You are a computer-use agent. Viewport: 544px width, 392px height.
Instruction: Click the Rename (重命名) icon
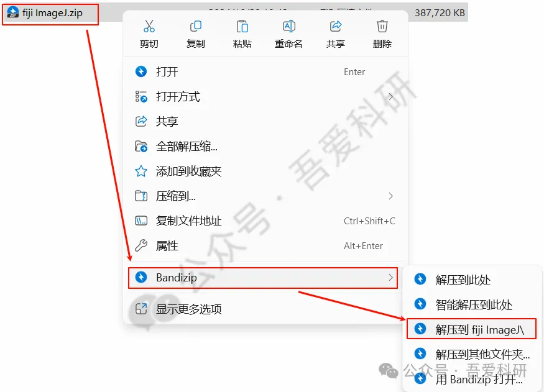click(288, 26)
